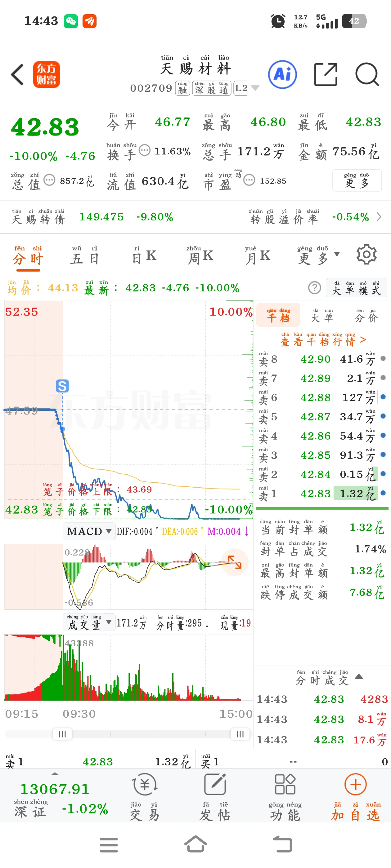The image size is (391, 868).
Task: Switch to 月K tab
Action: tap(258, 256)
